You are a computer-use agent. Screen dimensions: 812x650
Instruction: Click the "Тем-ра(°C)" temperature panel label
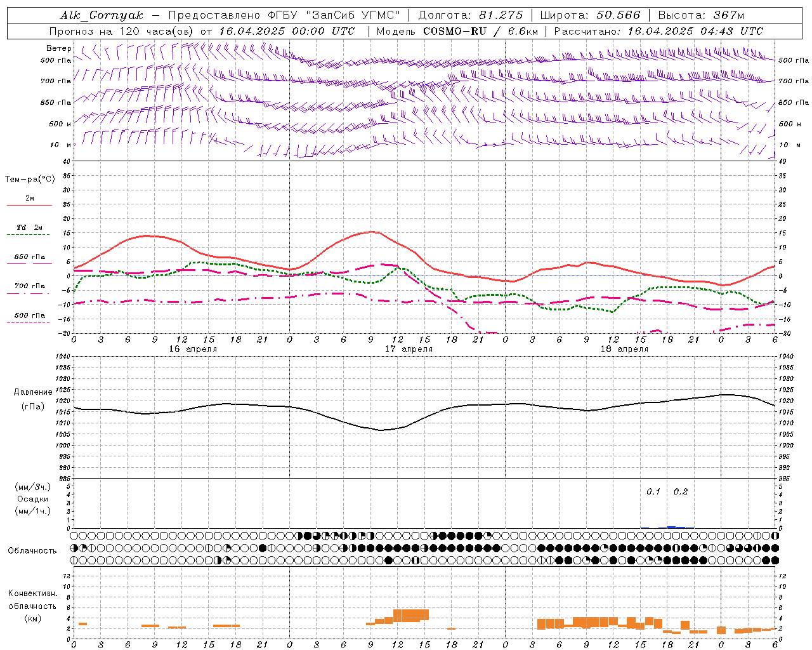pyautogui.click(x=30, y=179)
